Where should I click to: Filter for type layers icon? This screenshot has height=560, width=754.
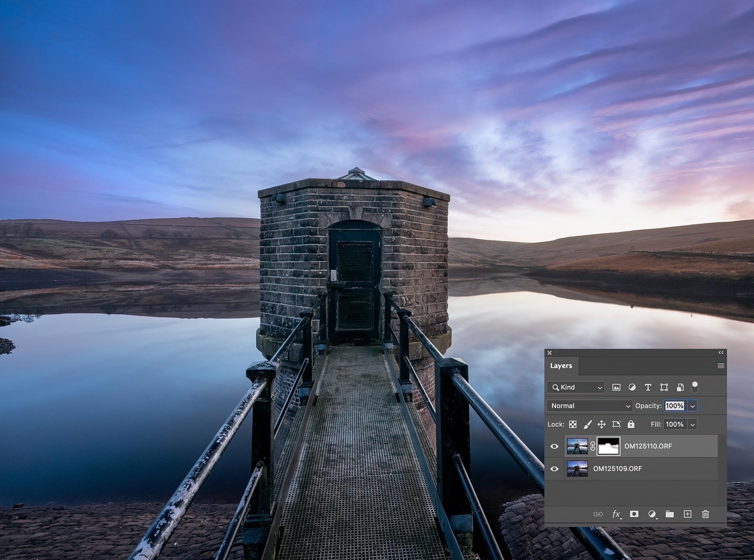tap(648, 387)
